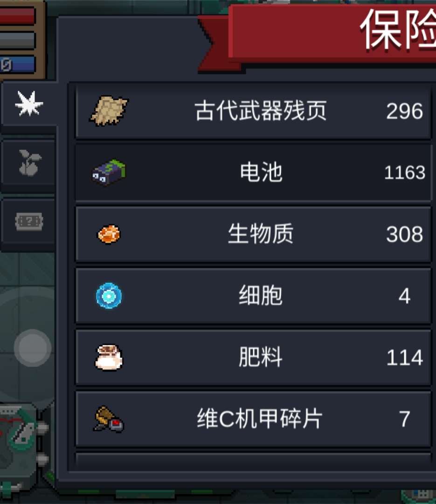Click the battery count 1163
This screenshot has width=436, height=504.
(404, 173)
